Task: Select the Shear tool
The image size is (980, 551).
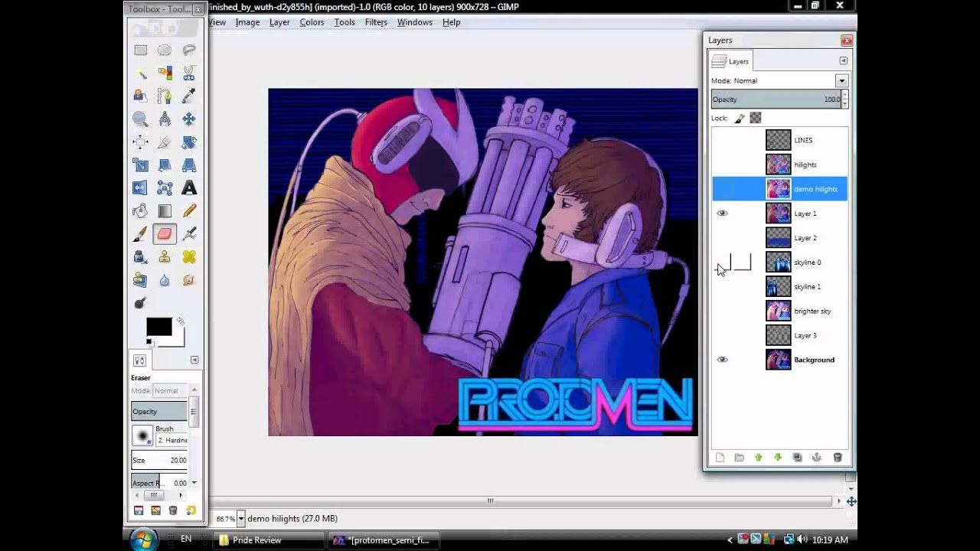Action: coord(165,165)
